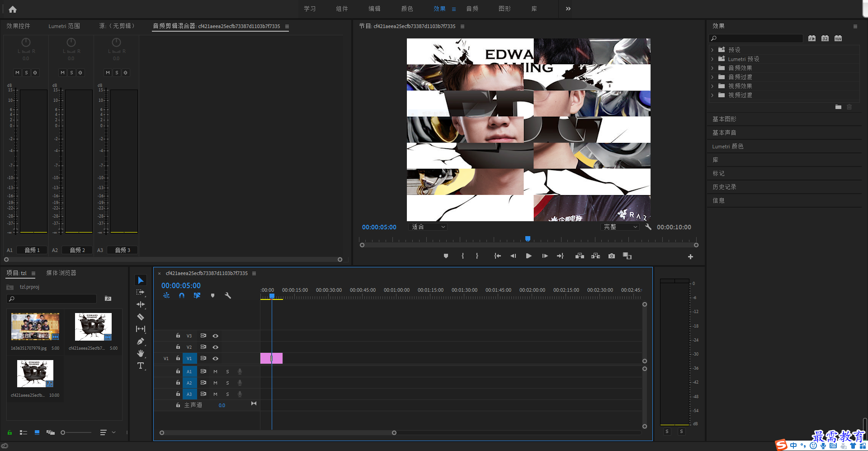868x451 pixels.
Task: Open the button editor plus icon
Action: click(x=690, y=256)
